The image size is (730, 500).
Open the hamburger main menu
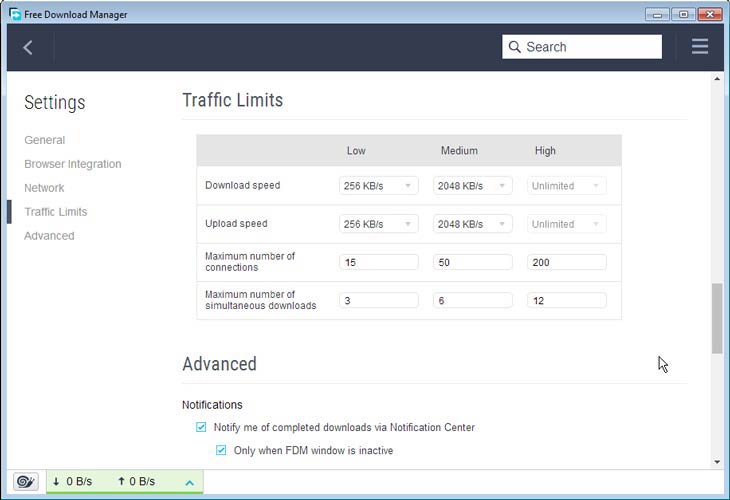click(700, 47)
